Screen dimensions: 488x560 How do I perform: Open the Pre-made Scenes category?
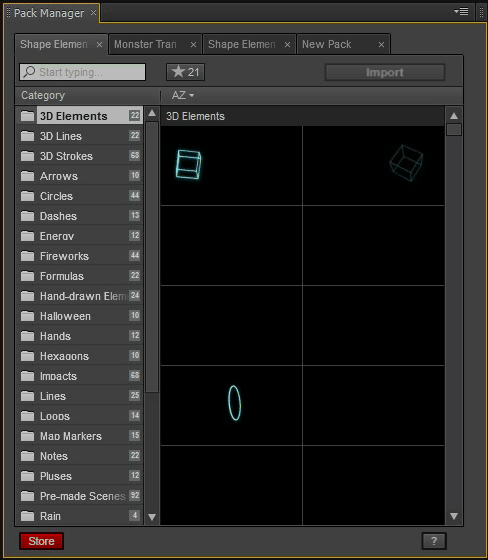point(80,496)
